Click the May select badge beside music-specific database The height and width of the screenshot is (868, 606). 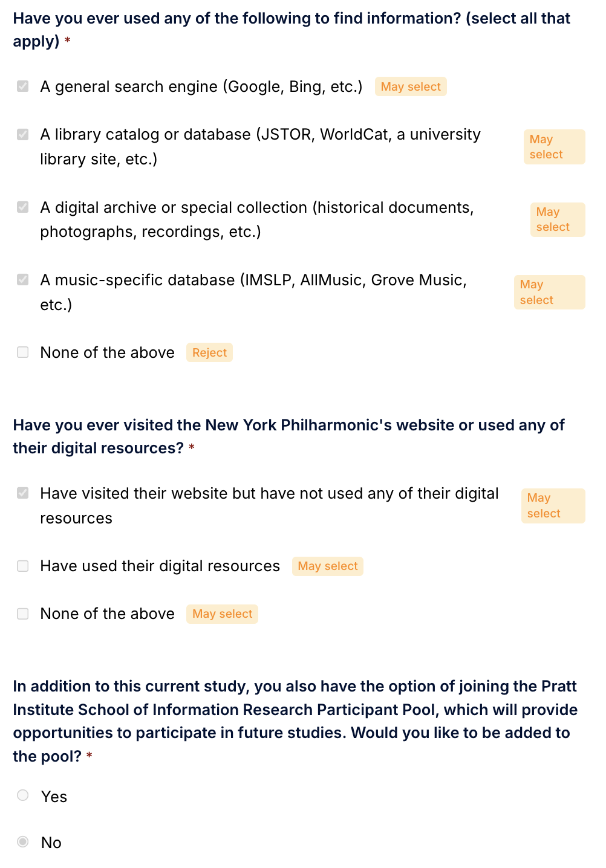pyautogui.click(x=550, y=292)
